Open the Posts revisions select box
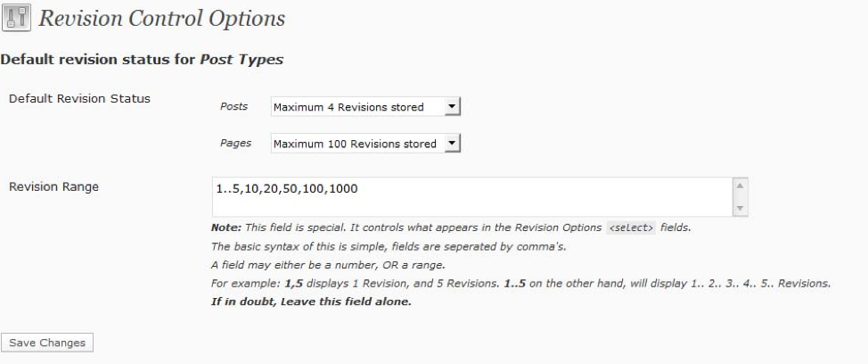The image size is (868, 364). pos(365,106)
